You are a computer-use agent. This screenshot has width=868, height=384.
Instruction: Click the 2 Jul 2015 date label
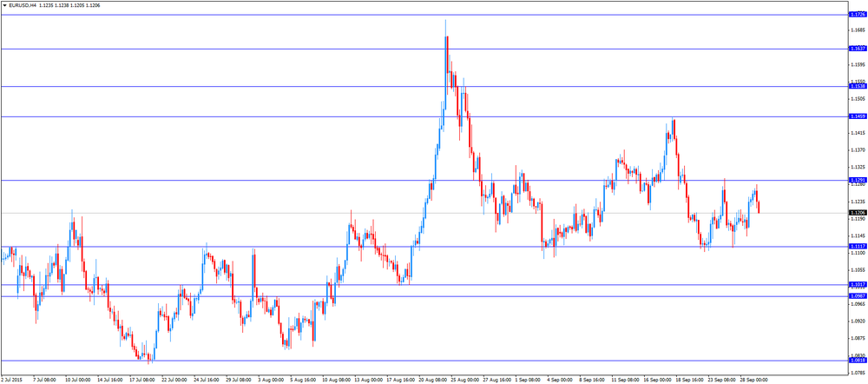point(10,381)
